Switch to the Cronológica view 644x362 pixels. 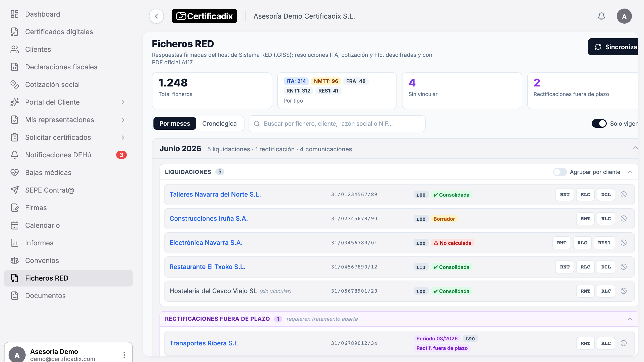coord(219,123)
